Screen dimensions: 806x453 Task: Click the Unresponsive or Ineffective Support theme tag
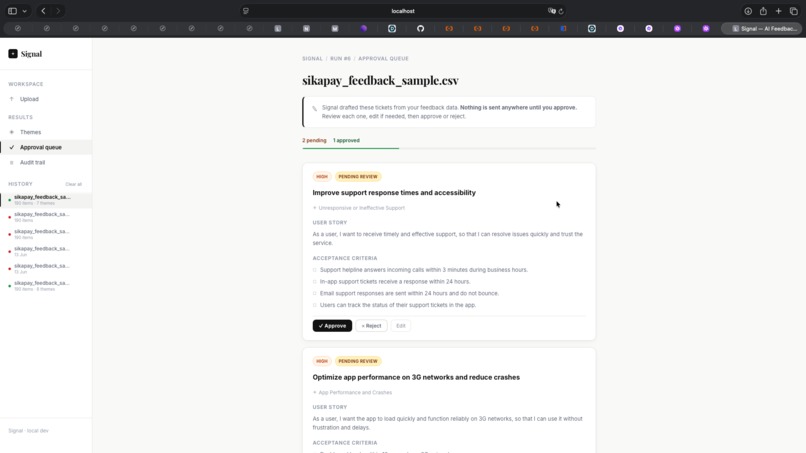(359, 208)
